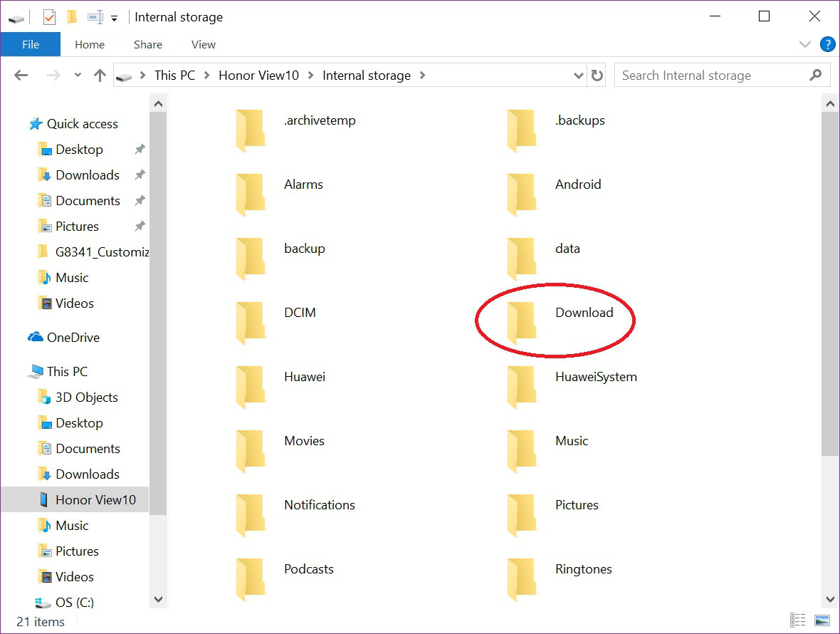840x634 pixels.
Task: Open G8341_Customiz folder in navigation pane
Action: pos(102,252)
